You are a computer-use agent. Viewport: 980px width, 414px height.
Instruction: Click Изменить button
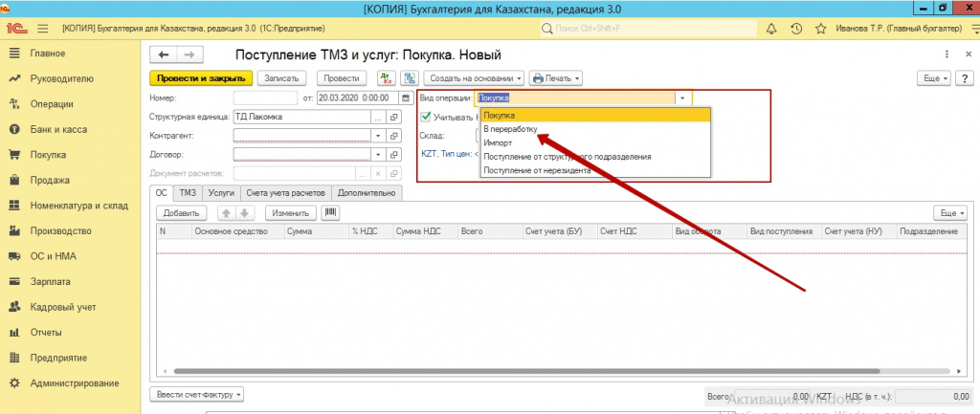(x=291, y=212)
